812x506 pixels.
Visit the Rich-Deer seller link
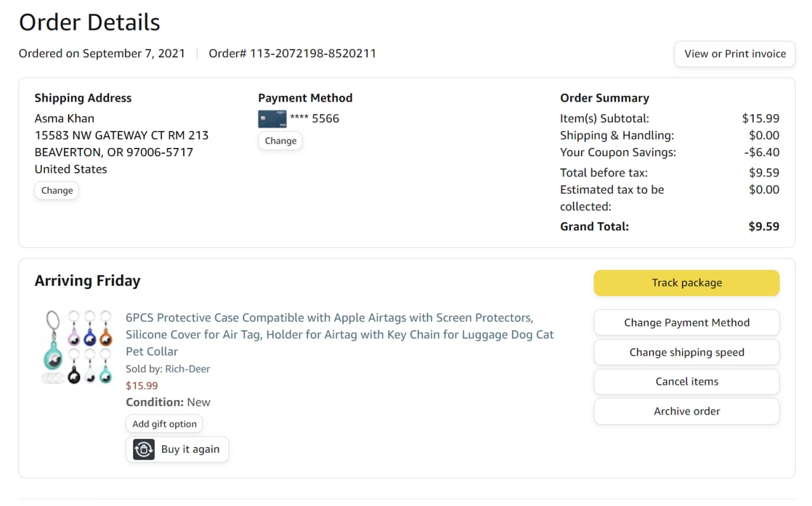(187, 369)
